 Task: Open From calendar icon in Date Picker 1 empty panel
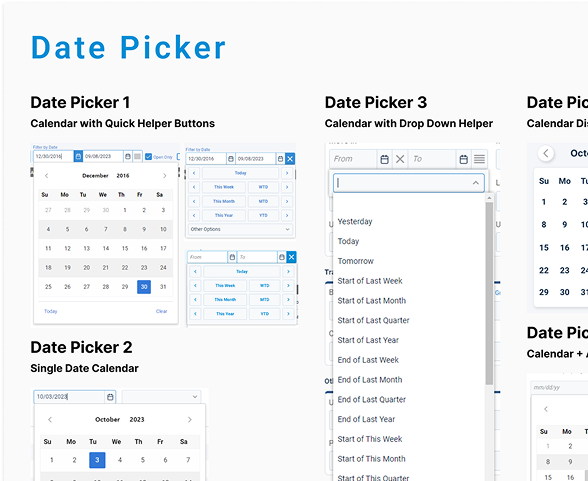(232, 257)
